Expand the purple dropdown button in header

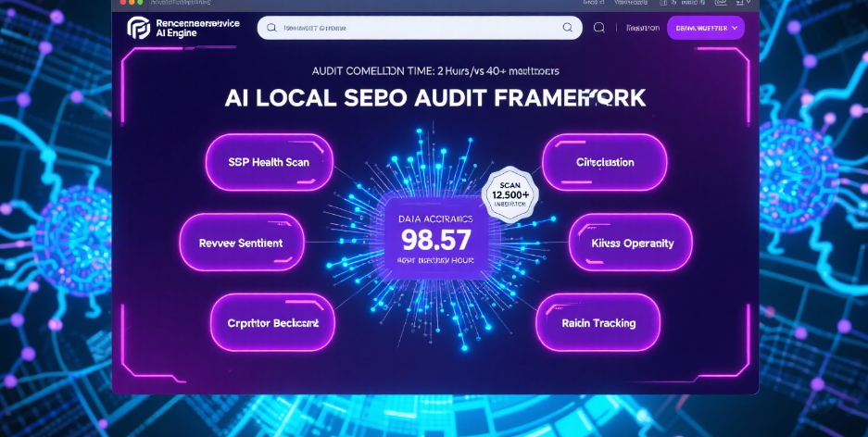(x=705, y=28)
